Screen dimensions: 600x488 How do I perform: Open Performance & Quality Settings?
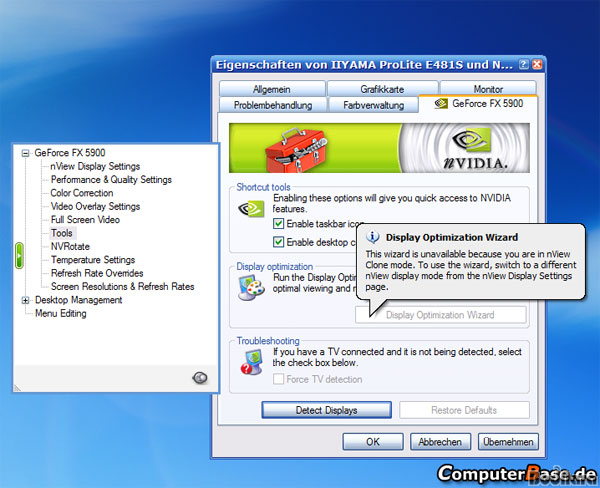click(111, 180)
